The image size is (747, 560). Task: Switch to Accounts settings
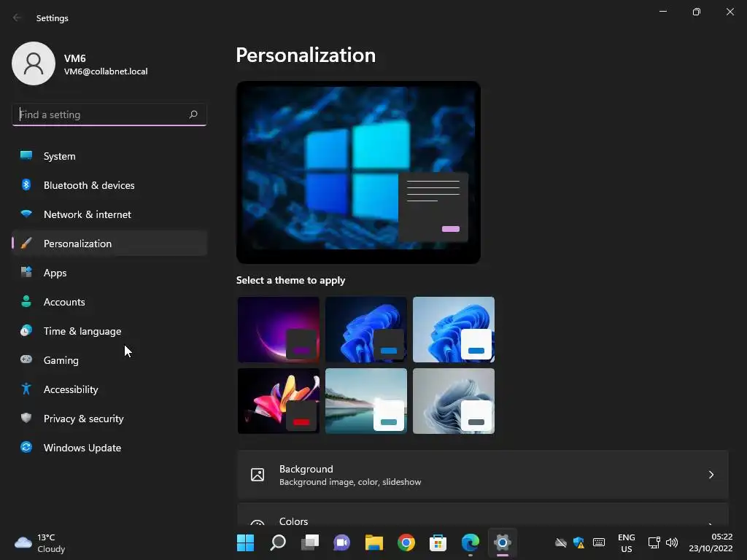pyautogui.click(x=109, y=302)
